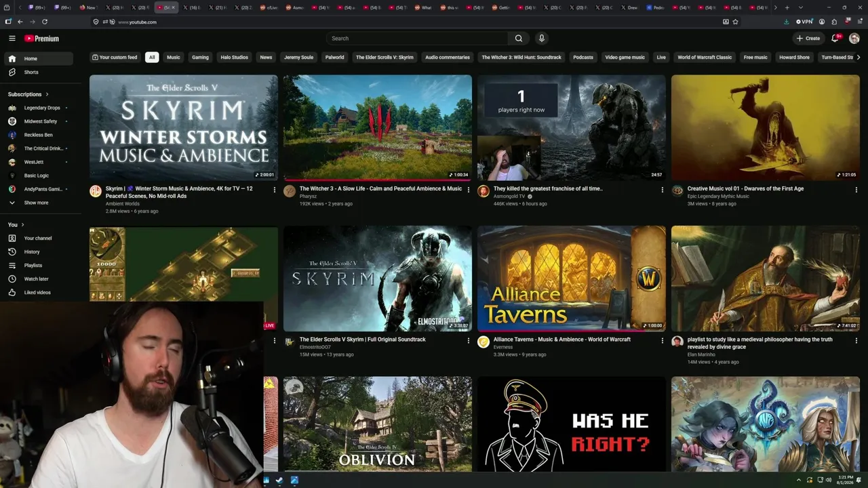The image size is (868, 488).
Task: Open options for Skyrim Winter Storm video
Action: (275, 190)
